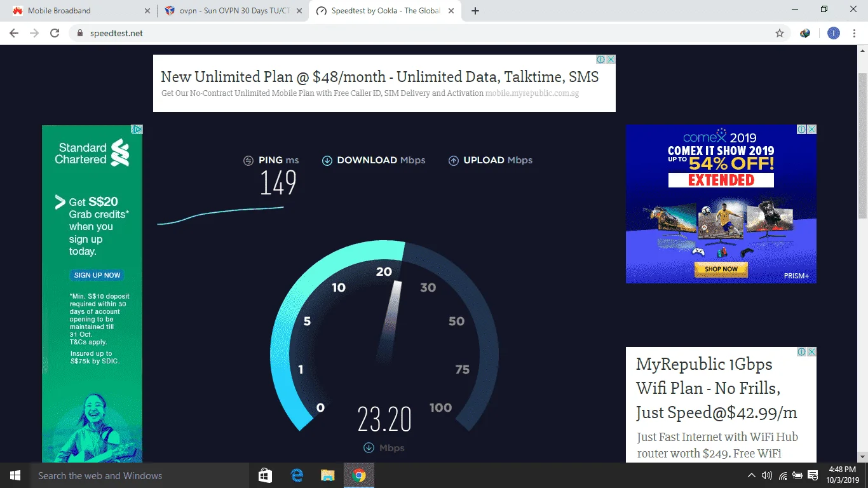Close the Comex IT Show ad
This screenshot has width=868, height=488.
pyautogui.click(x=811, y=130)
